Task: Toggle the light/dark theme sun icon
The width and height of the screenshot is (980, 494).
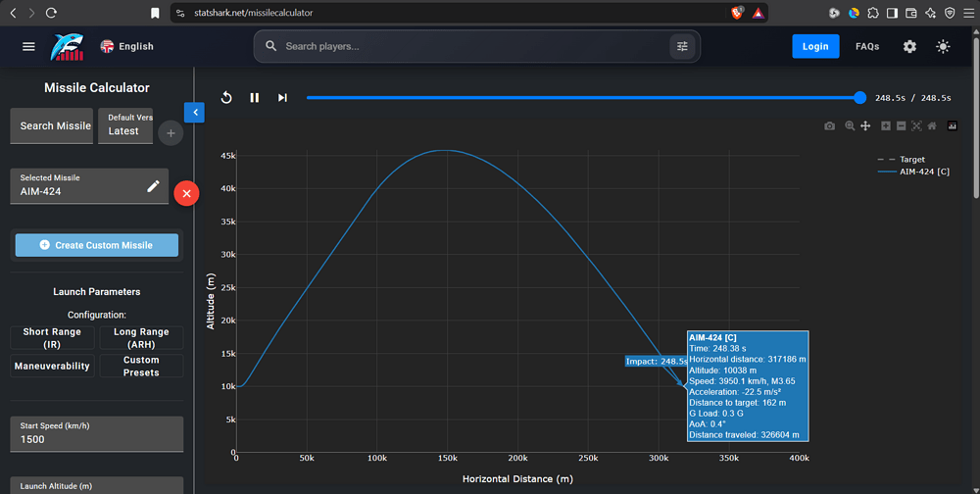Action: 943,46
